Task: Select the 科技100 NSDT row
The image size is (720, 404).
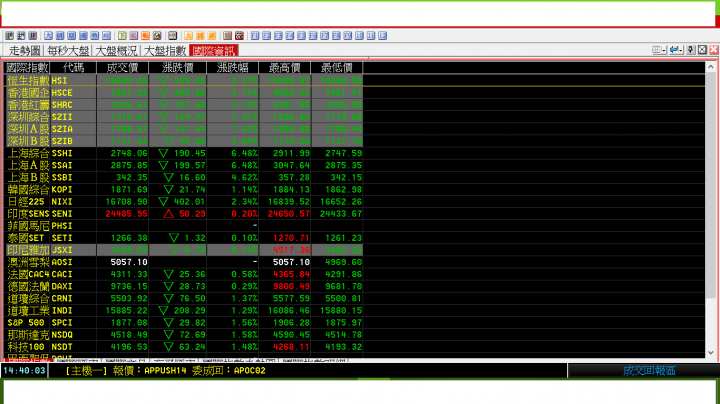Action: tap(184, 347)
